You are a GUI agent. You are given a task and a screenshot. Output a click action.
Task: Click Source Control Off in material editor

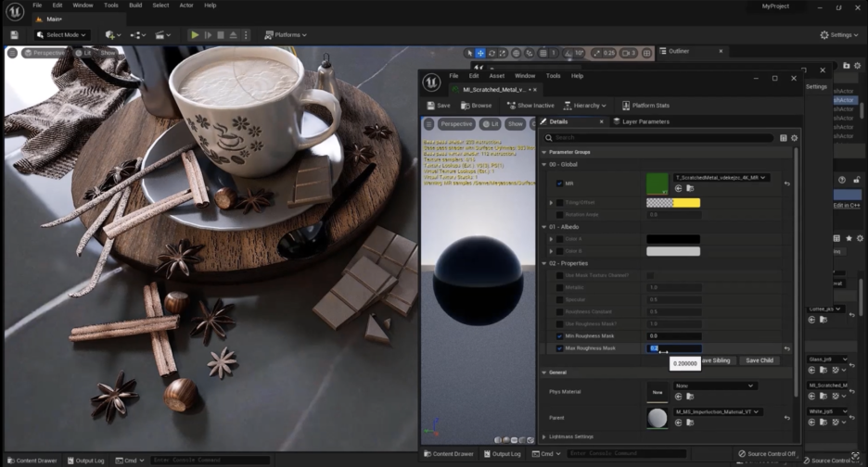point(766,454)
